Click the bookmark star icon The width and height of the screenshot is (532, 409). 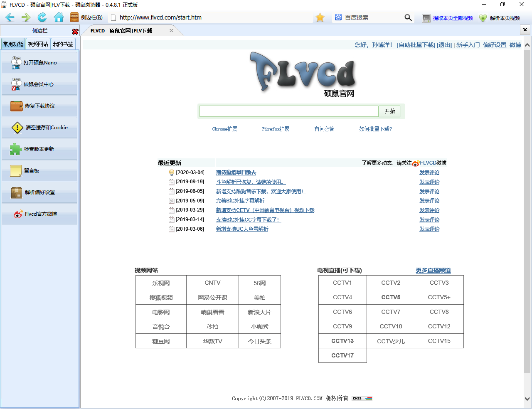[320, 17]
